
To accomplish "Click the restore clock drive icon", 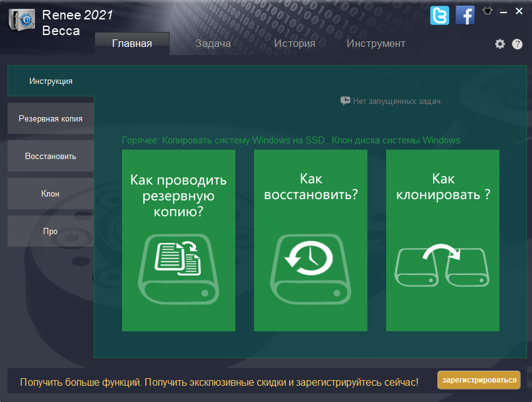I will tap(310, 269).
